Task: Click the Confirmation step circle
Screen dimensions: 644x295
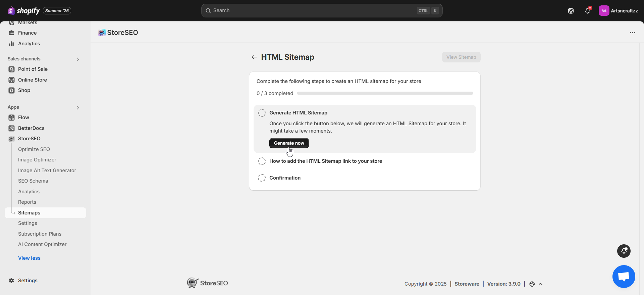Action: coord(262,178)
